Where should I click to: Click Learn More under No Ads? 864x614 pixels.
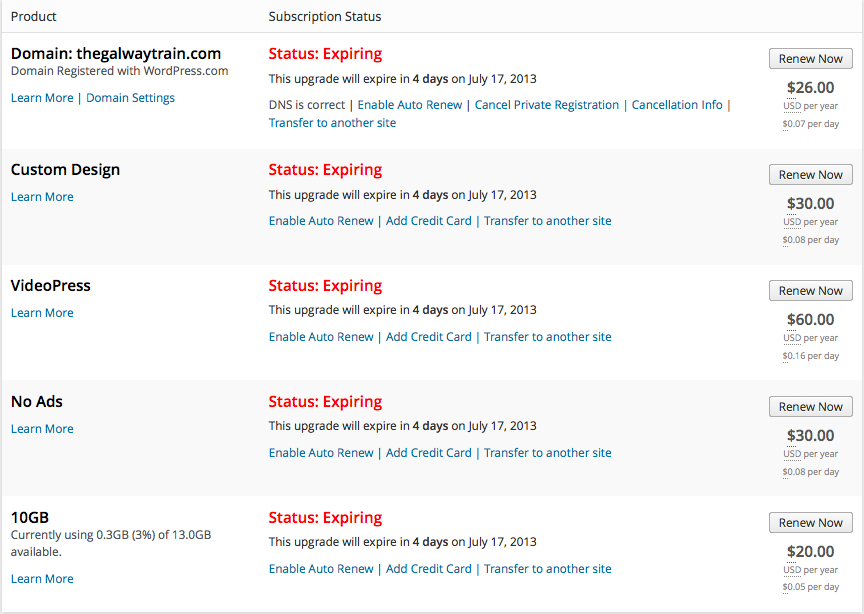point(42,429)
